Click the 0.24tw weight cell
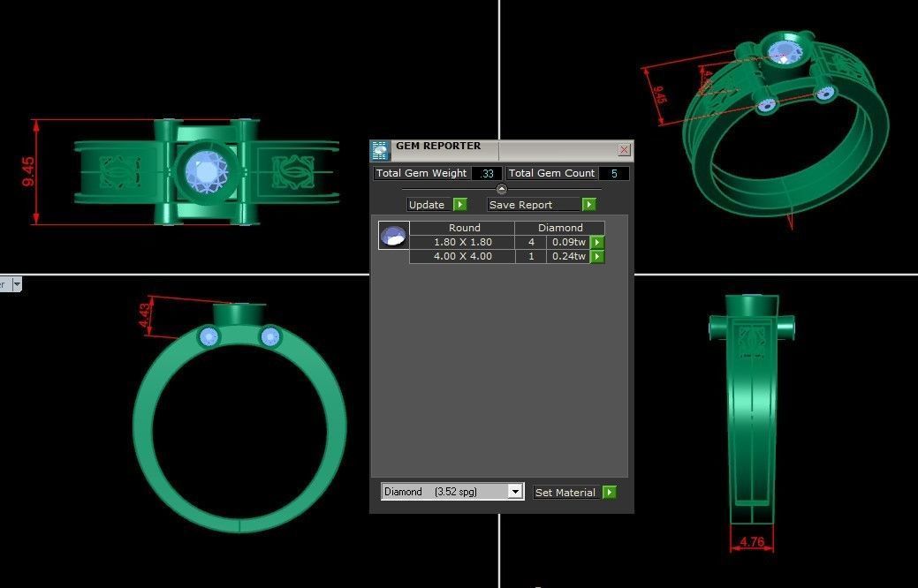The image size is (918, 588). tap(568, 256)
